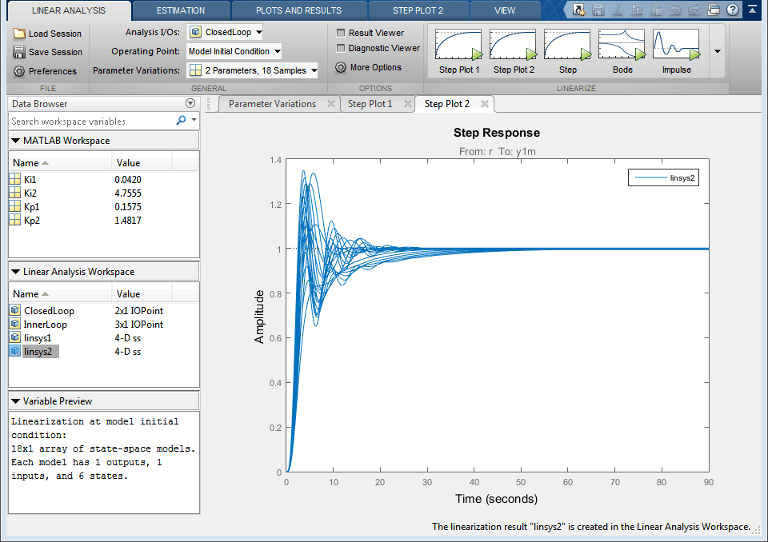Click the Bode plot linearize icon

pos(622,46)
